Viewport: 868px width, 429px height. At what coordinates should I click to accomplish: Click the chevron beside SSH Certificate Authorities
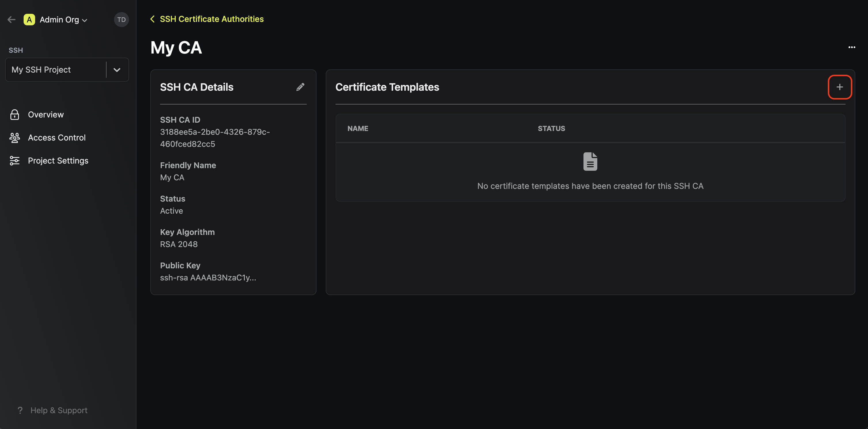tap(152, 19)
